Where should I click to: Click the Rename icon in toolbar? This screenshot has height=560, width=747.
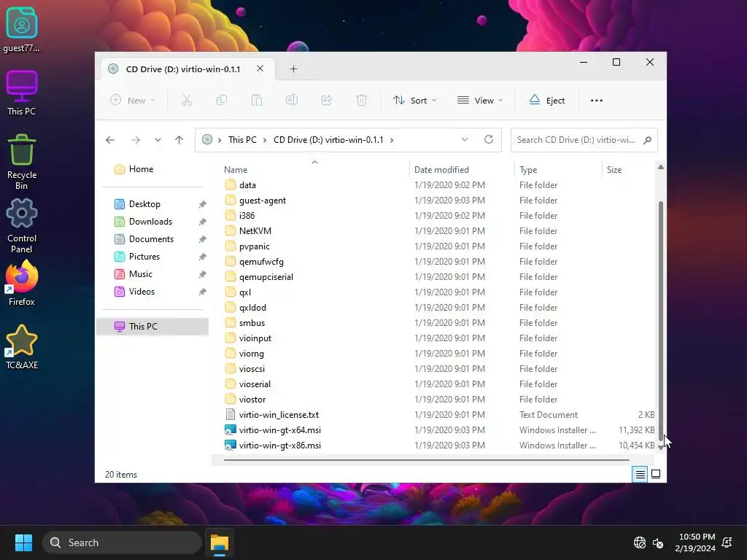coord(292,101)
